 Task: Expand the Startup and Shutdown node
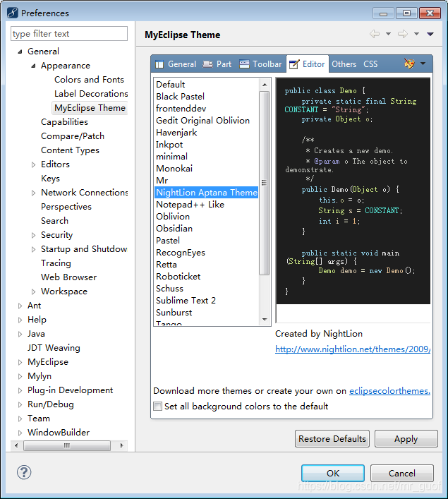tap(33, 249)
